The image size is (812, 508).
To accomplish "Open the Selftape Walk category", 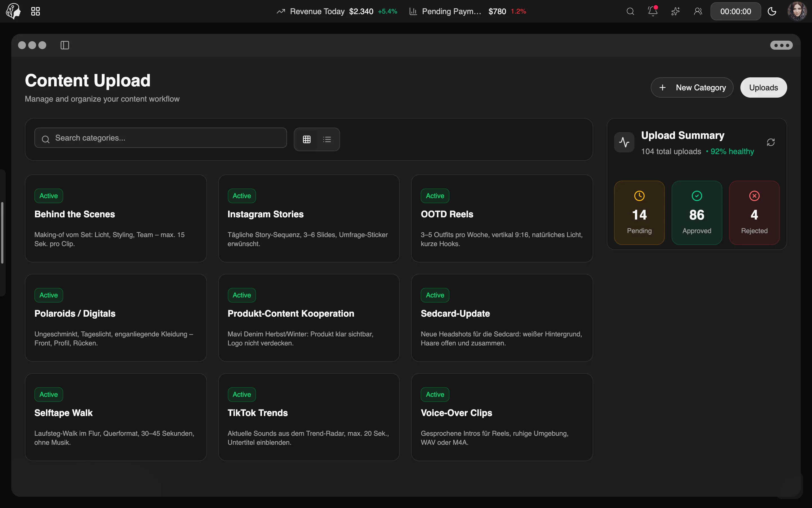I will point(116,417).
